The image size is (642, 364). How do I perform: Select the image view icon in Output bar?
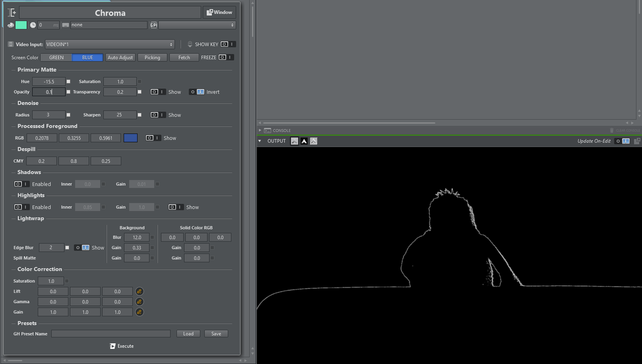pyautogui.click(x=294, y=141)
